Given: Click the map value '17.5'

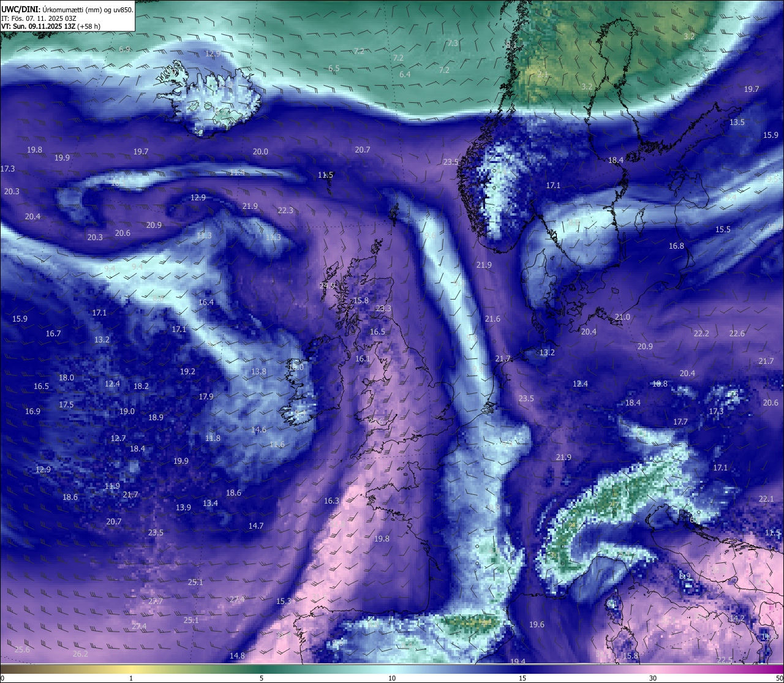Looking at the screenshot, I should 66,404.
